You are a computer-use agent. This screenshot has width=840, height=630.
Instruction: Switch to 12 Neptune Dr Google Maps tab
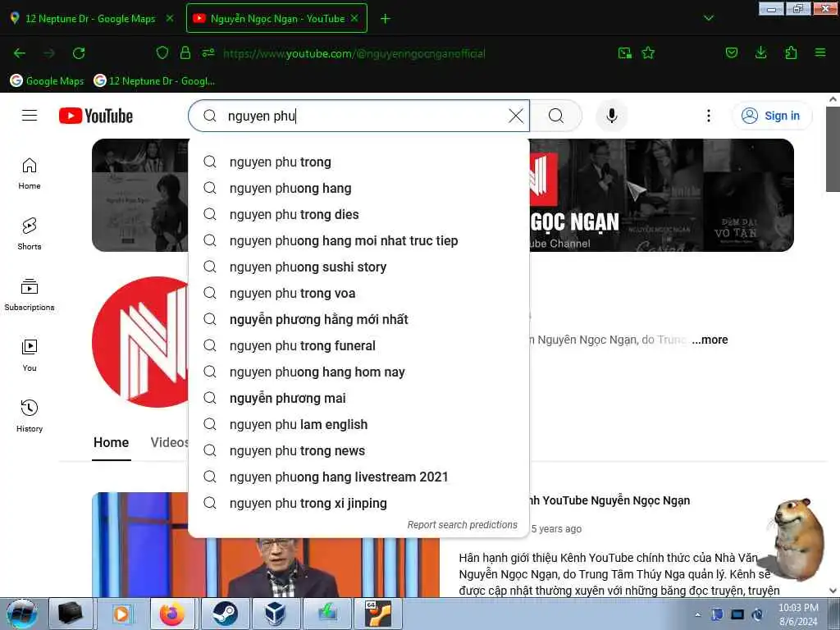pyautogui.click(x=90, y=18)
